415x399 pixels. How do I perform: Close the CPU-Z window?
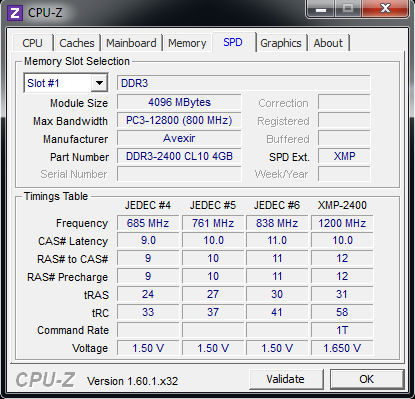pos(385,9)
